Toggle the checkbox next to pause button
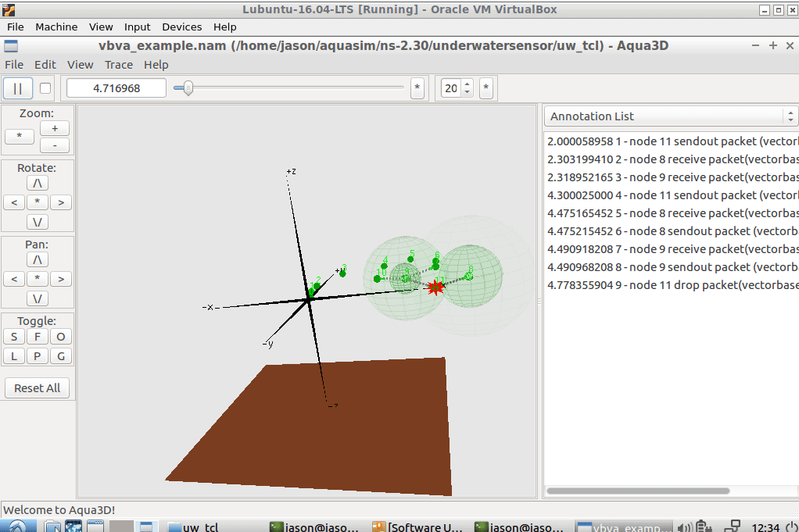Image resolution: width=799 pixels, height=532 pixels. coord(45,88)
